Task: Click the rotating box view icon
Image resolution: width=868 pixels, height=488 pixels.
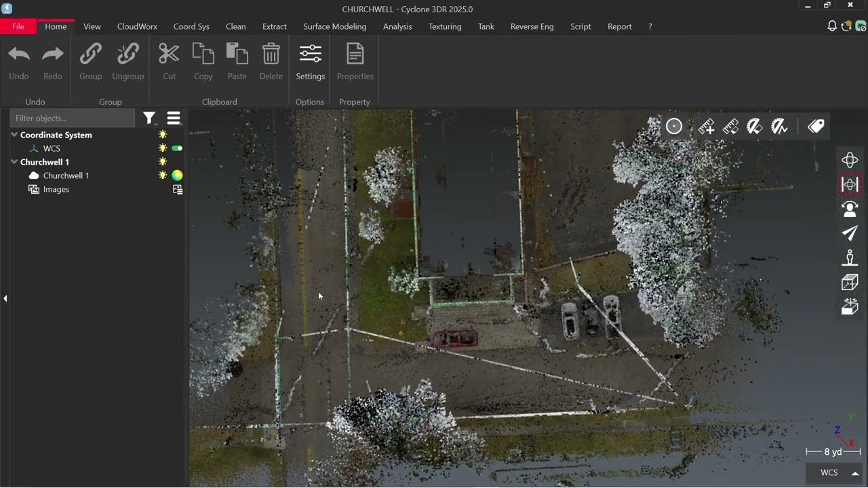Action: pos(850,306)
